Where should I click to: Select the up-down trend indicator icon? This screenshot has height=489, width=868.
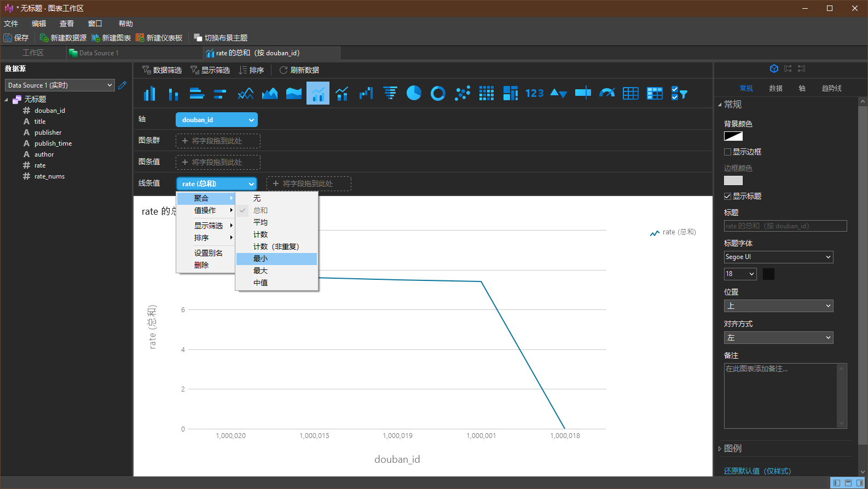pos(558,94)
